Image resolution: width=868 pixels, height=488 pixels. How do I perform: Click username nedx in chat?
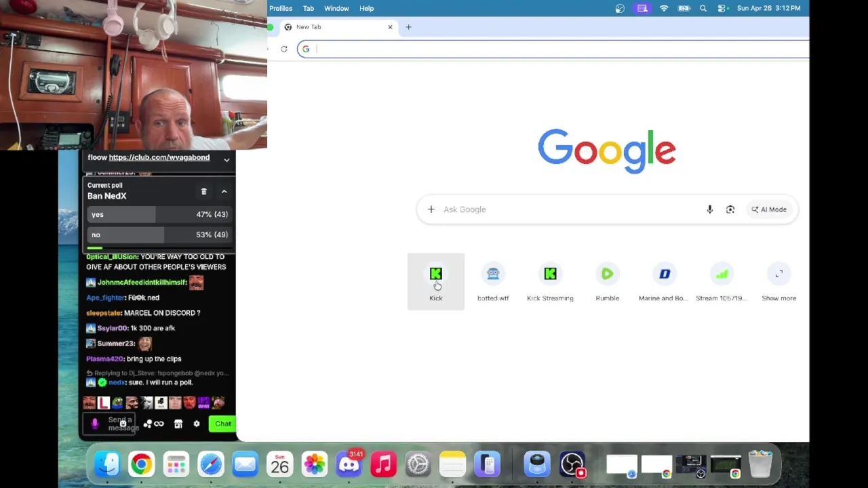coord(117,382)
